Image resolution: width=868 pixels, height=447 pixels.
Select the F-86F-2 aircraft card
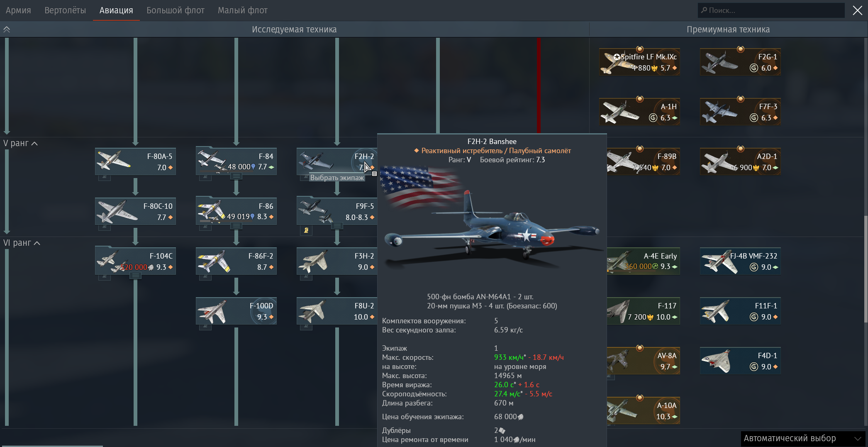tap(236, 261)
